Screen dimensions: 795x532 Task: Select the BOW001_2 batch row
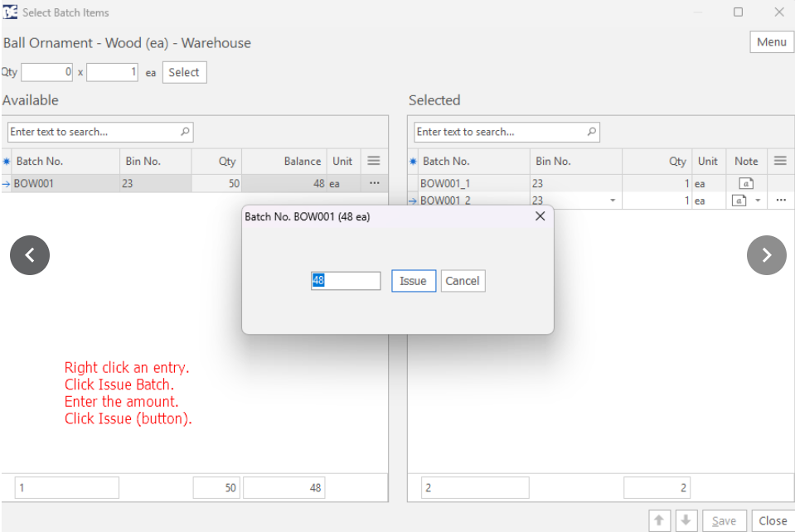click(601, 201)
